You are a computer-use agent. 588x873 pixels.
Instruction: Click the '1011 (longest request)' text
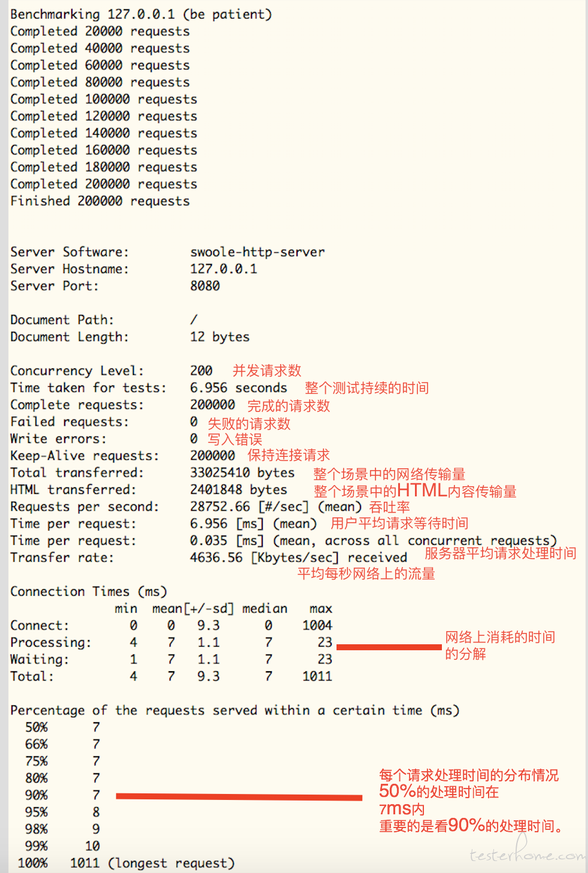pyautogui.click(x=152, y=863)
